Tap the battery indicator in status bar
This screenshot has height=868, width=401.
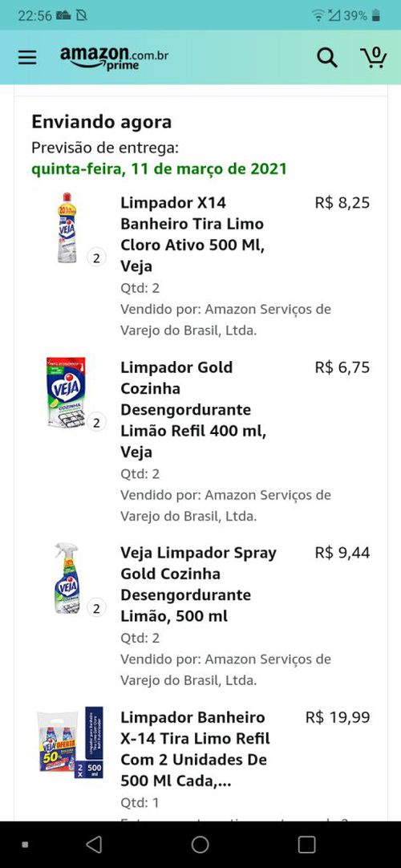coord(376,15)
